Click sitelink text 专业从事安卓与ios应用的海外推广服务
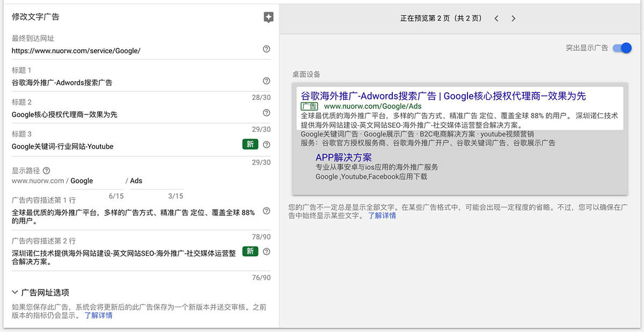The image size is (644, 332). (377, 167)
